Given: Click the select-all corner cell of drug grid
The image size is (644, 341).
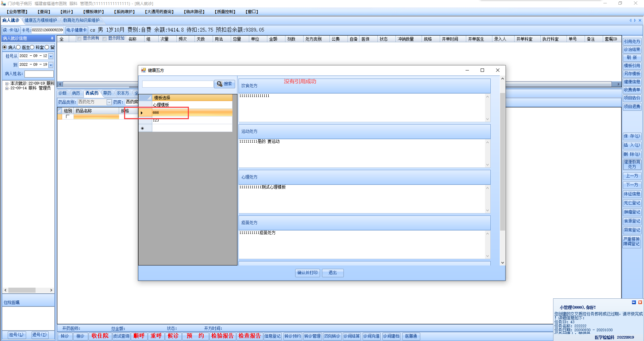Looking at the screenshot, I should 60,111.
